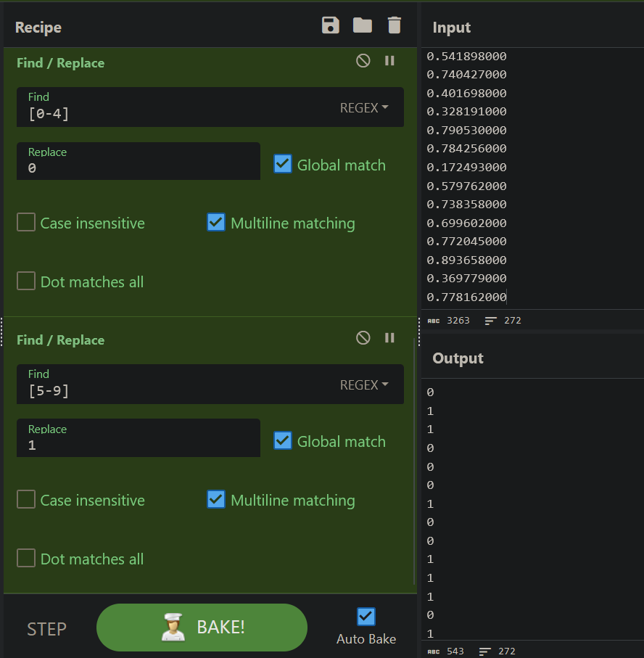Disable the first Find / Replace operation

pyautogui.click(x=363, y=61)
